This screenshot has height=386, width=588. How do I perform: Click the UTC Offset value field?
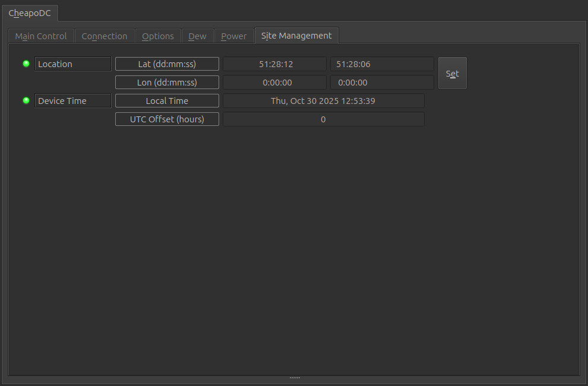pyautogui.click(x=323, y=119)
